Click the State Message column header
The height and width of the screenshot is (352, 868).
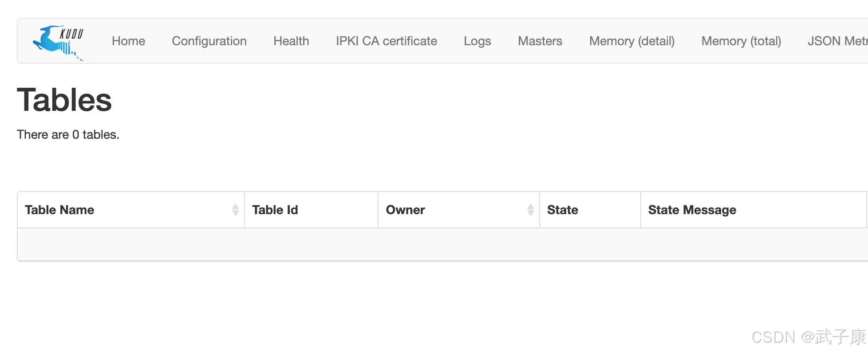click(692, 210)
